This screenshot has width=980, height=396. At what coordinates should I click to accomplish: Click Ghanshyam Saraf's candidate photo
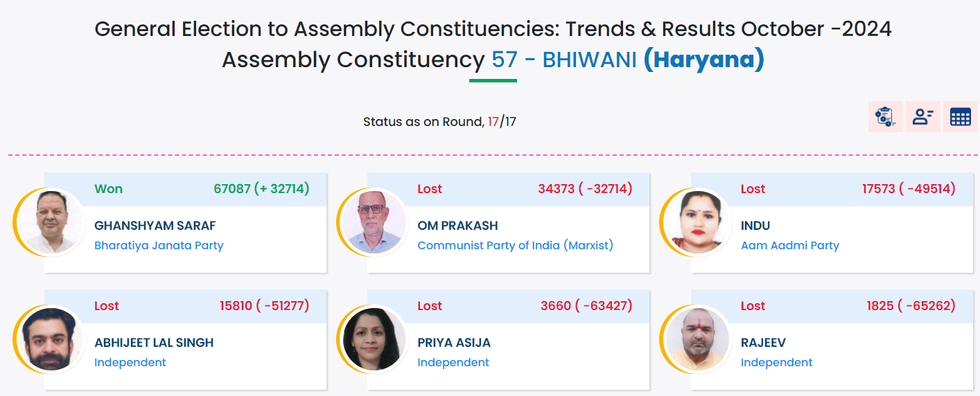(50, 223)
